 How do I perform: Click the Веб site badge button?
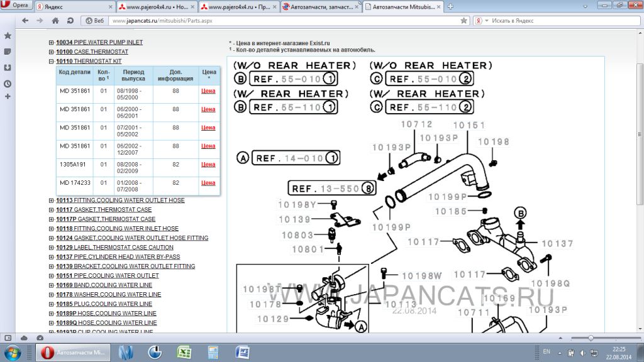94,21
